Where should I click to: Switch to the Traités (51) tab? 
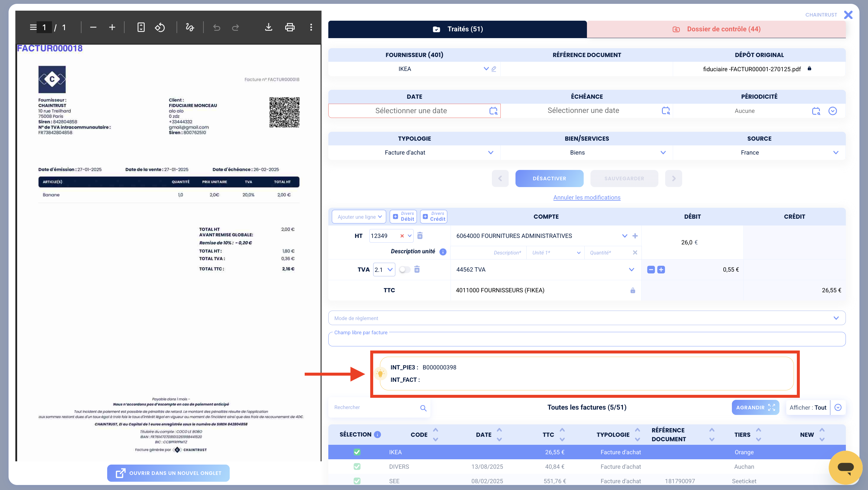tap(457, 29)
